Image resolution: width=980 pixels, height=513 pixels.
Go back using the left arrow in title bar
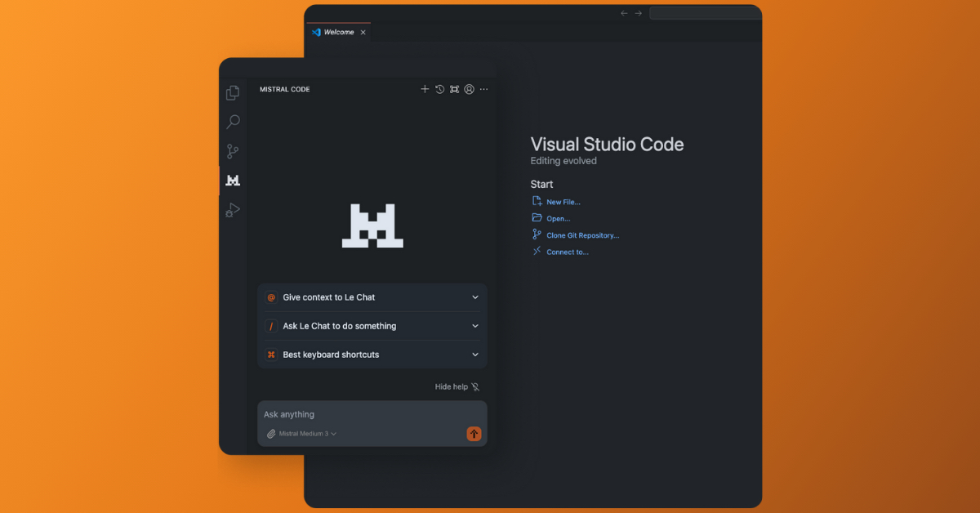coord(624,13)
